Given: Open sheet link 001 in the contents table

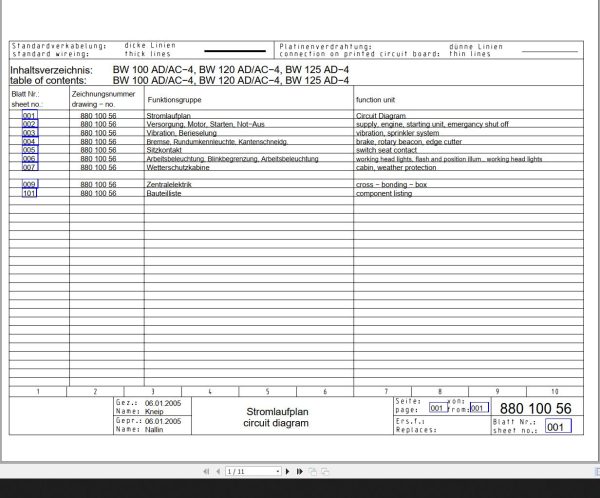Looking at the screenshot, I should (x=29, y=115).
